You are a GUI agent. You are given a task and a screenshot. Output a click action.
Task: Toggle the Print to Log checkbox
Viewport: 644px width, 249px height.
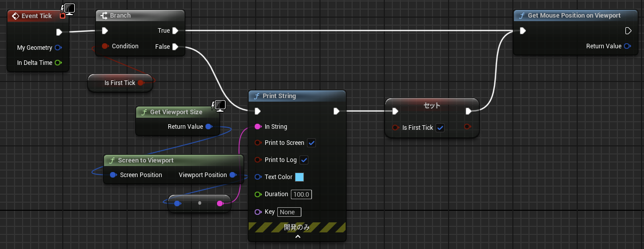point(303,160)
